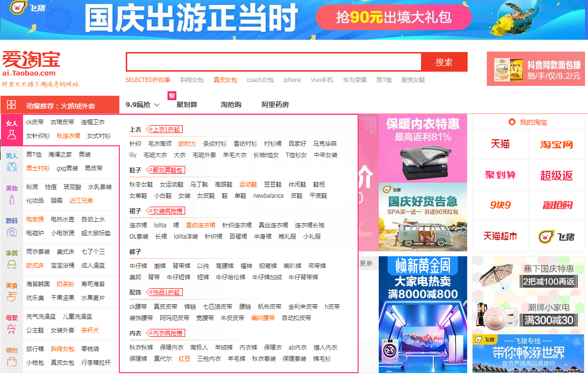Click into the search input box
The image size is (588, 379).
coord(274,62)
